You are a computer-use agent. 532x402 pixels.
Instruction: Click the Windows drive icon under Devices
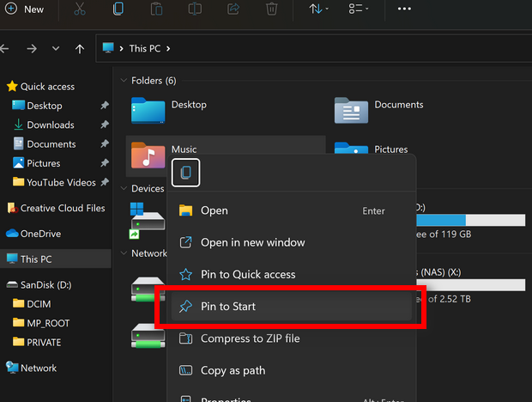tap(148, 221)
